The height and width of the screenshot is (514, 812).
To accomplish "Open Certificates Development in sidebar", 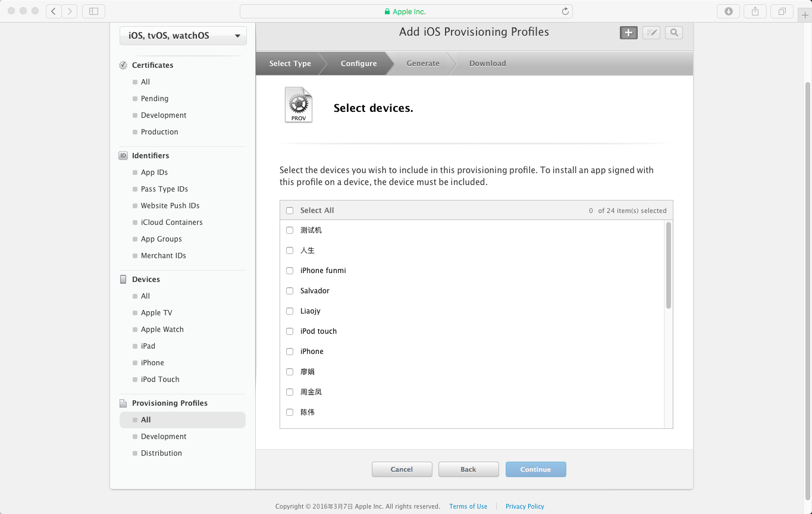I will click(x=164, y=115).
